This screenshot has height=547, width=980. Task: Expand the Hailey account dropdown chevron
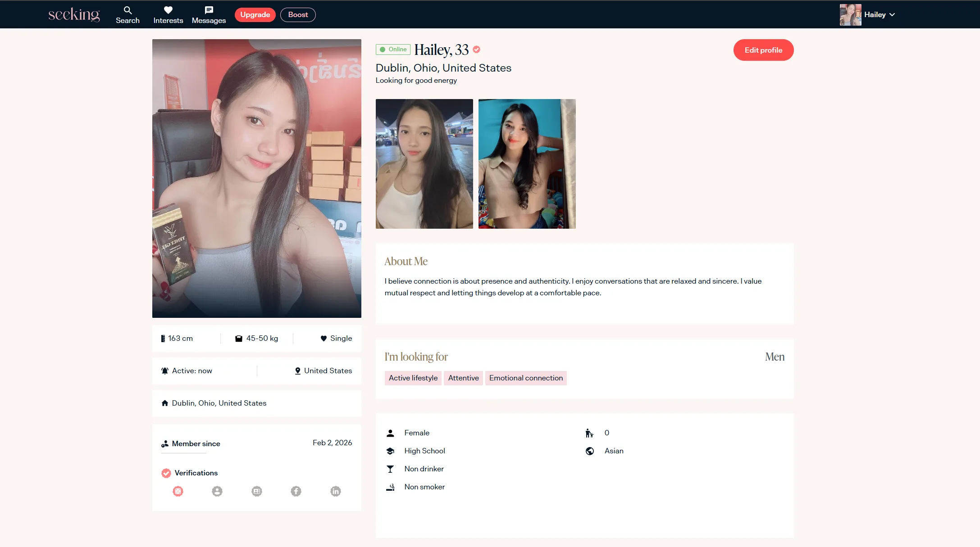892,15
